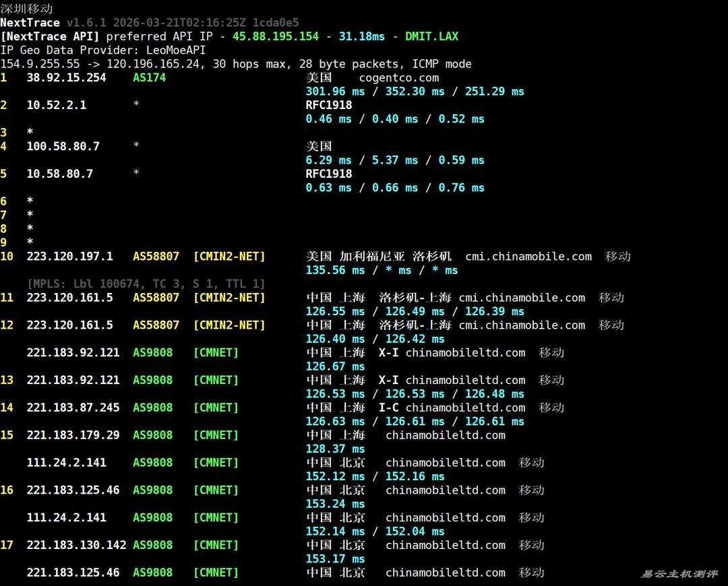Select the AS174 ASN label
Viewport: 728px width, 586px height.
point(149,77)
